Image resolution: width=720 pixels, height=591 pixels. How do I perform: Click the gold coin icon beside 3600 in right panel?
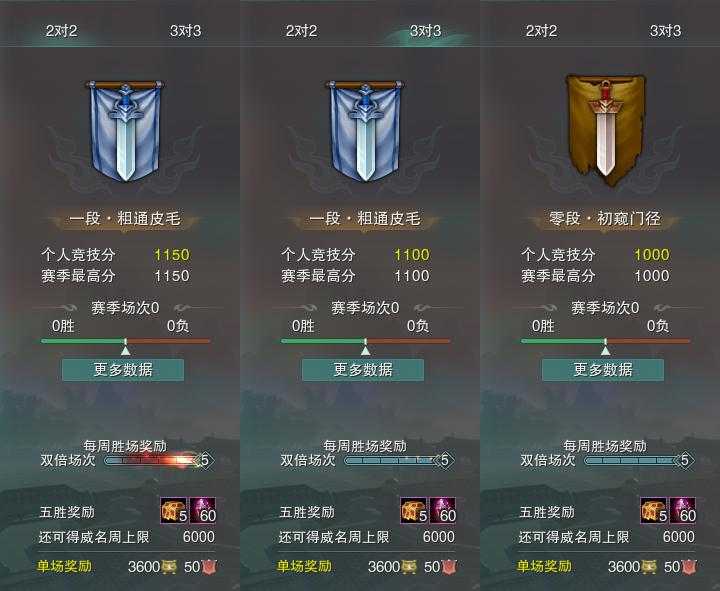[648, 567]
